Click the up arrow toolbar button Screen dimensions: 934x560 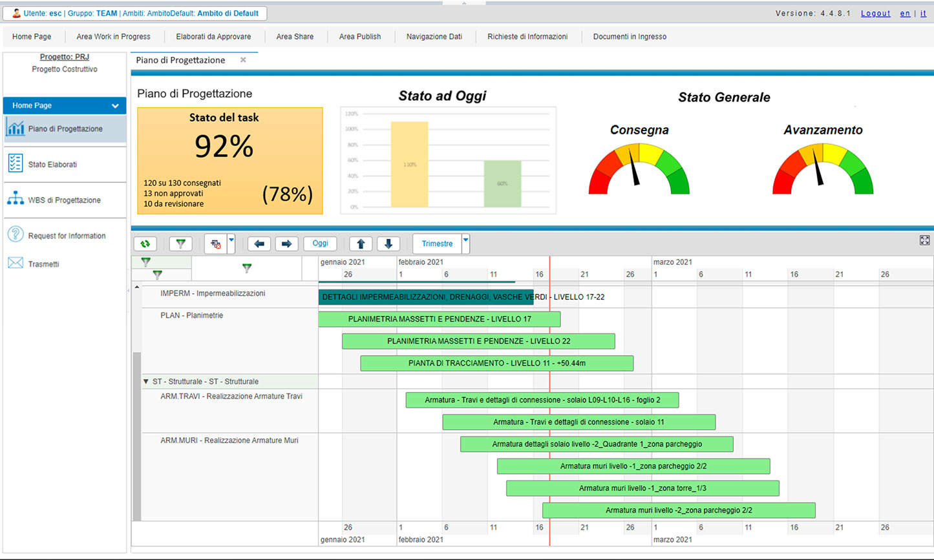(361, 244)
